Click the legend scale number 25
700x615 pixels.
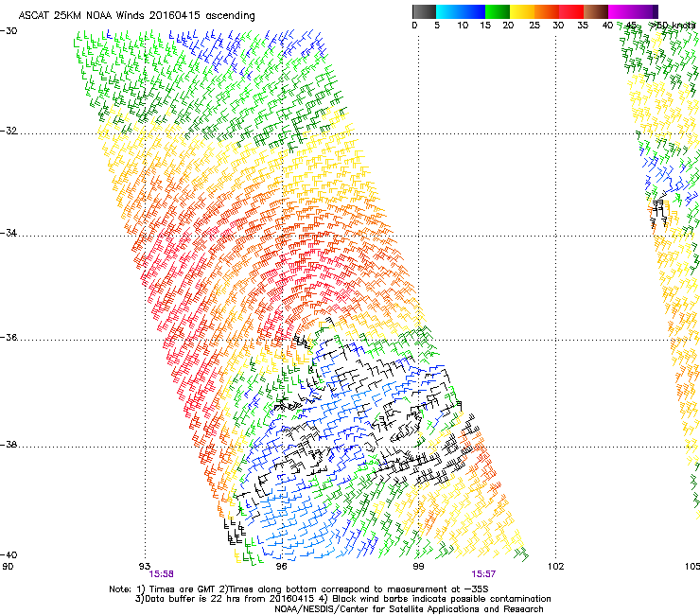[x=534, y=26]
